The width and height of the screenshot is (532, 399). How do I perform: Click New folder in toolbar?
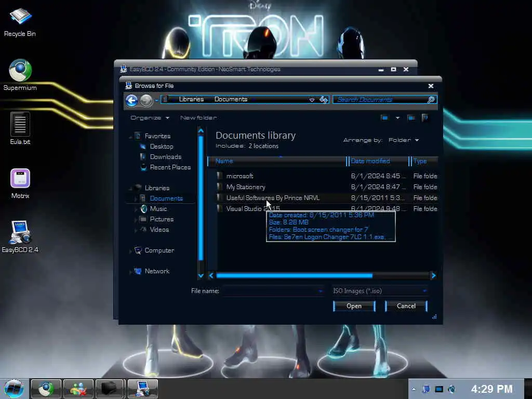pos(198,118)
